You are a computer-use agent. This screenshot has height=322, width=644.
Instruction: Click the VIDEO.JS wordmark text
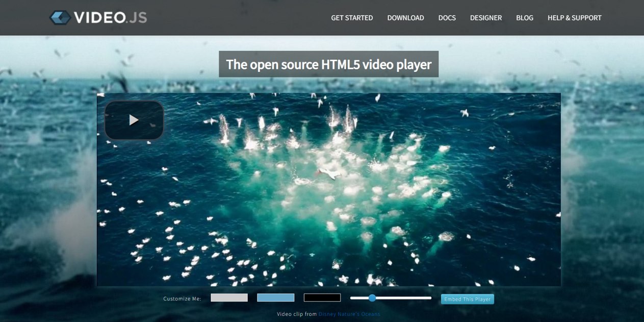click(110, 18)
